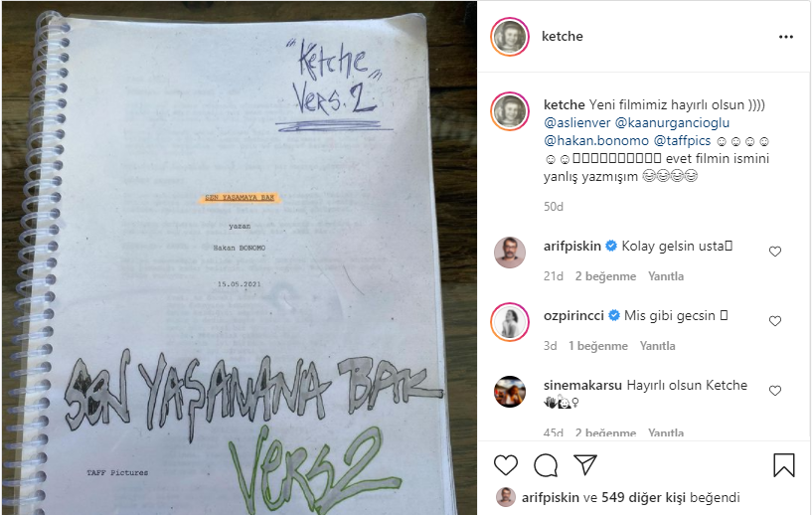Screen dimensions: 812x515
Task: Visit the @aslienver mention link
Action: pyautogui.click(x=577, y=123)
